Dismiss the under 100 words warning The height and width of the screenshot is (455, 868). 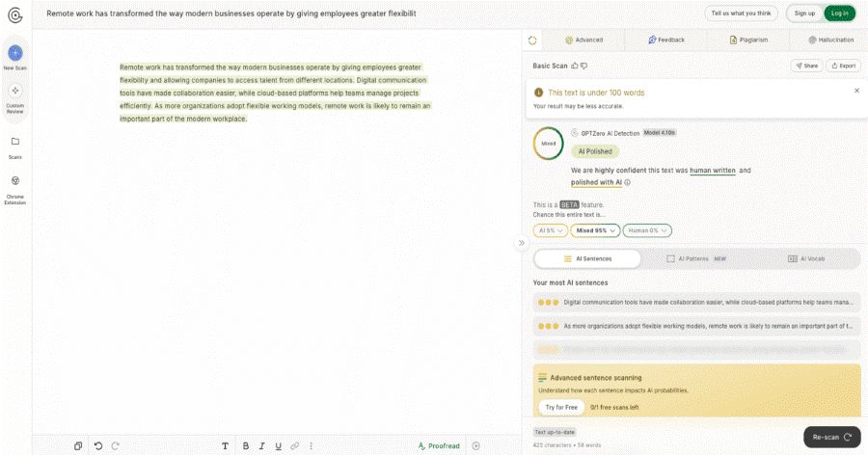856,91
